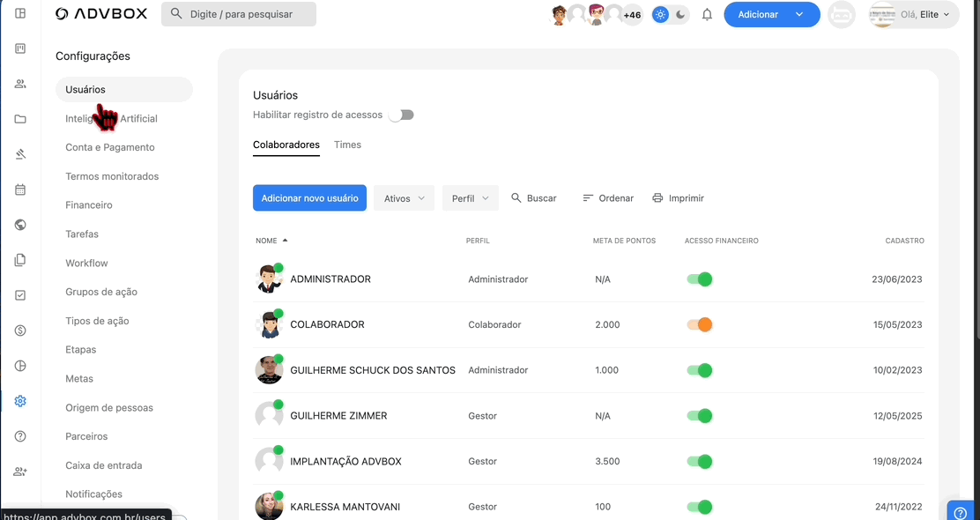Disable financial access for GUILHERME ZIMMER
This screenshot has width=980, height=520.
pos(699,416)
